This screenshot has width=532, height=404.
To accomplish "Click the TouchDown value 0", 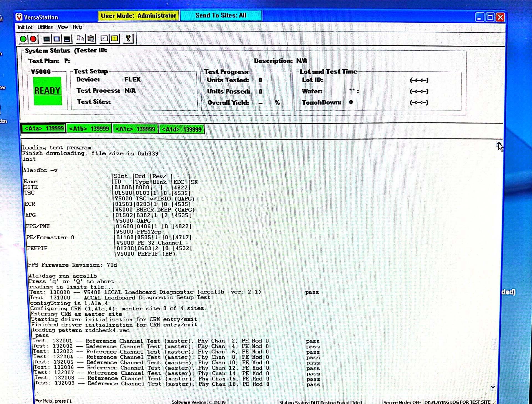I will tap(351, 102).
